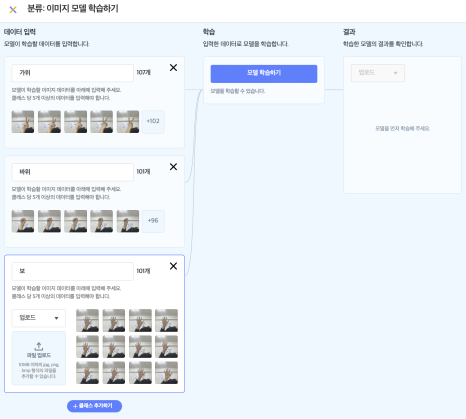Image resolution: width=466 pixels, height=419 pixels.
Task: Click the 파일 업로드 drop area
Action: [x=39, y=358]
